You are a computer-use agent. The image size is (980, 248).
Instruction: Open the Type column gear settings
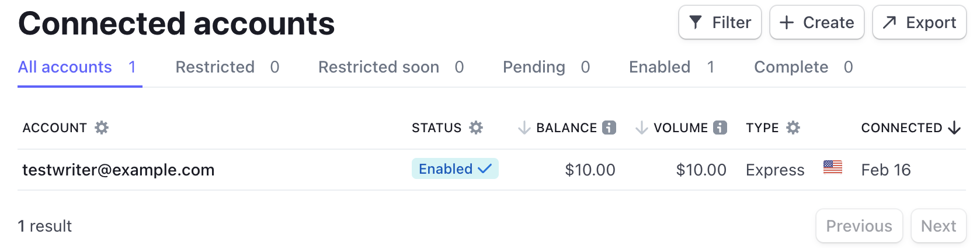(x=793, y=128)
